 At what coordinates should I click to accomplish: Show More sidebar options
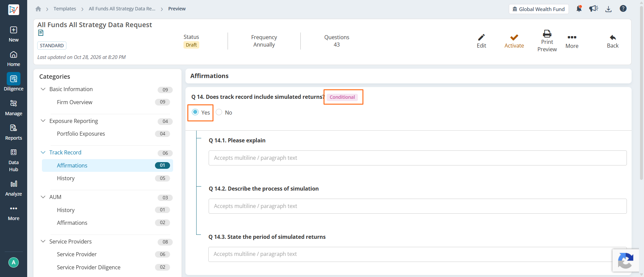click(x=13, y=213)
